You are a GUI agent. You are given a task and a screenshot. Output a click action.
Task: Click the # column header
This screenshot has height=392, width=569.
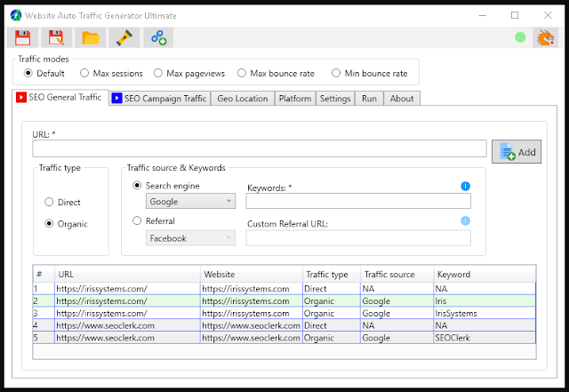pos(44,275)
